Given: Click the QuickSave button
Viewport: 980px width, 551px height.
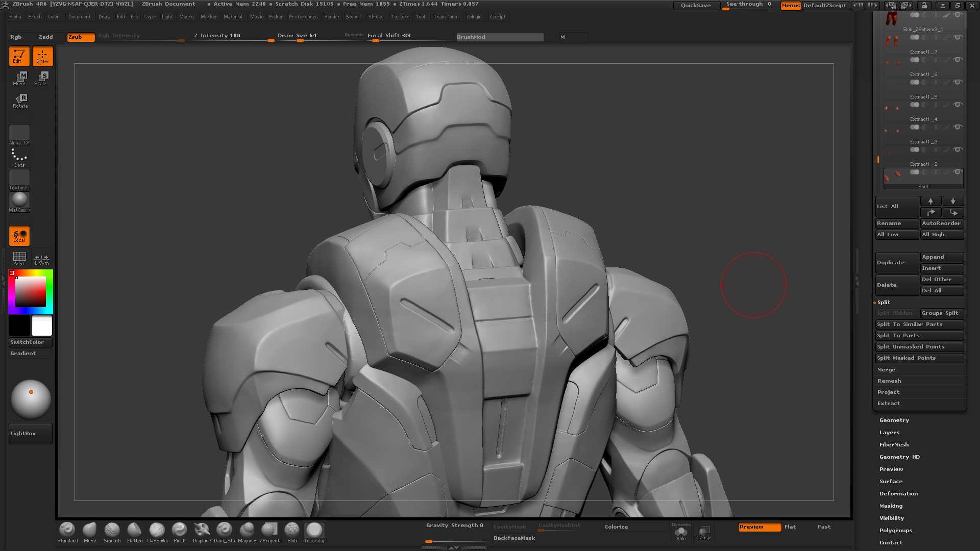Looking at the screenshot, I should [696, 5].
